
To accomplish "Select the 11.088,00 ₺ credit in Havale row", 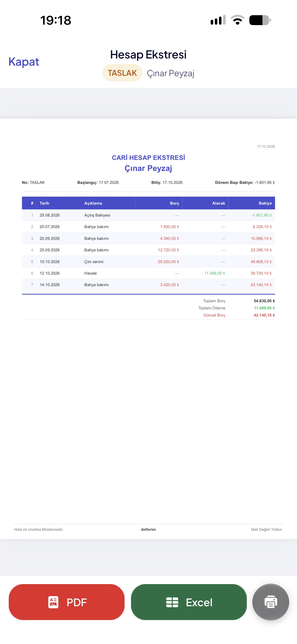I will [215, 273].
